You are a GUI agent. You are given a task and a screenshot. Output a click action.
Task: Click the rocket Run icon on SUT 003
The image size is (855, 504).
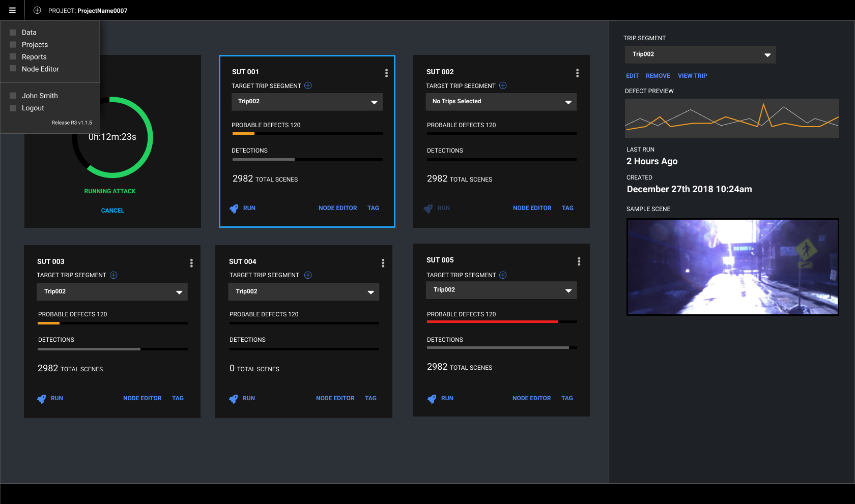pos(42,399)
